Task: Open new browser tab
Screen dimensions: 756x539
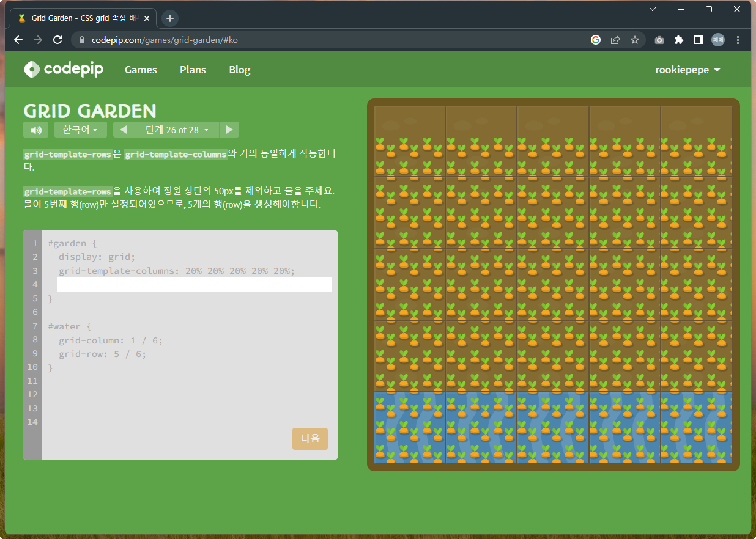Action: click(x=170, y=18)
